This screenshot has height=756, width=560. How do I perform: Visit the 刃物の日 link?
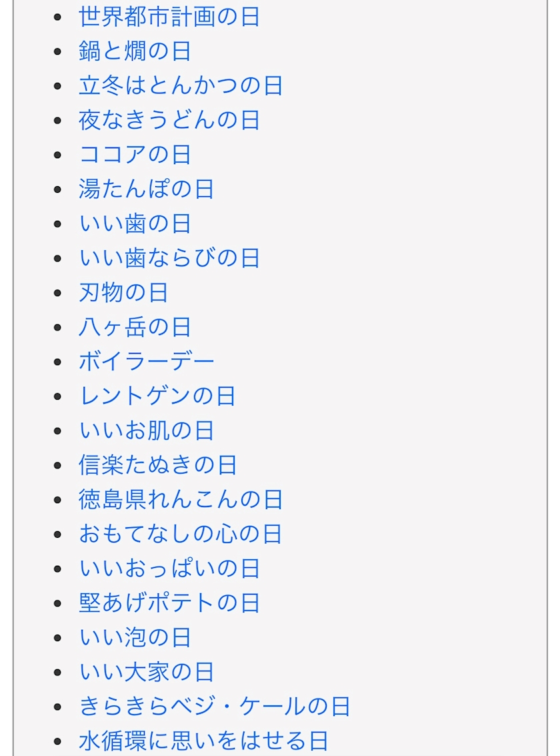[x=123, y=293]
